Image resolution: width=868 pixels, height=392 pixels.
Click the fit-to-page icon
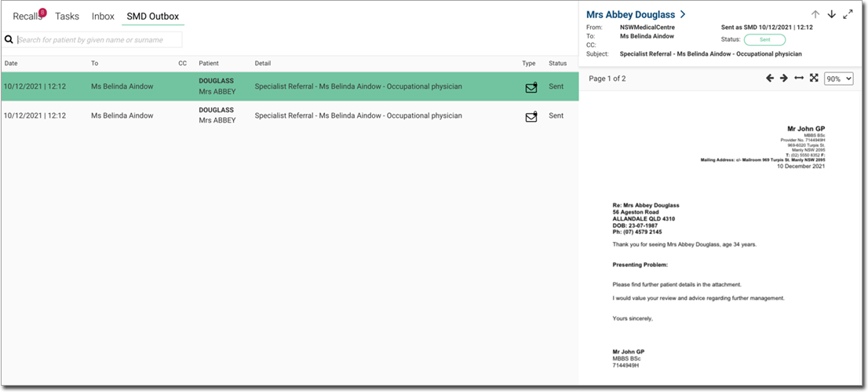pyautogui.click(x=814, y=79)
